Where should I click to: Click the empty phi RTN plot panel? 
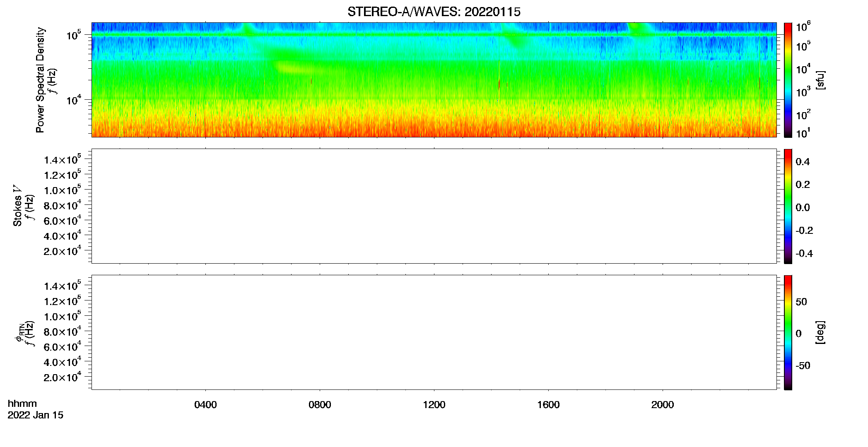[434, 332]
